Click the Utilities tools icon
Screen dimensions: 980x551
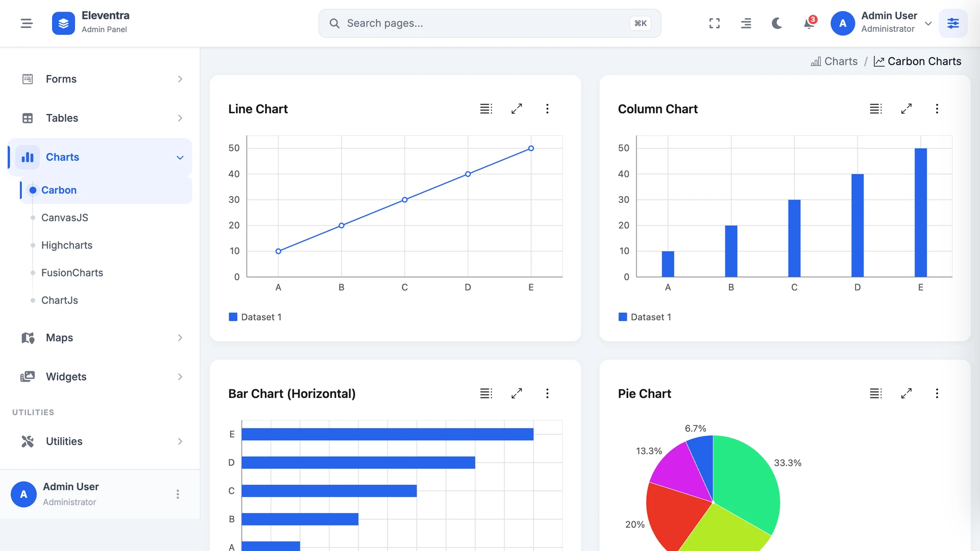[28, 441]
